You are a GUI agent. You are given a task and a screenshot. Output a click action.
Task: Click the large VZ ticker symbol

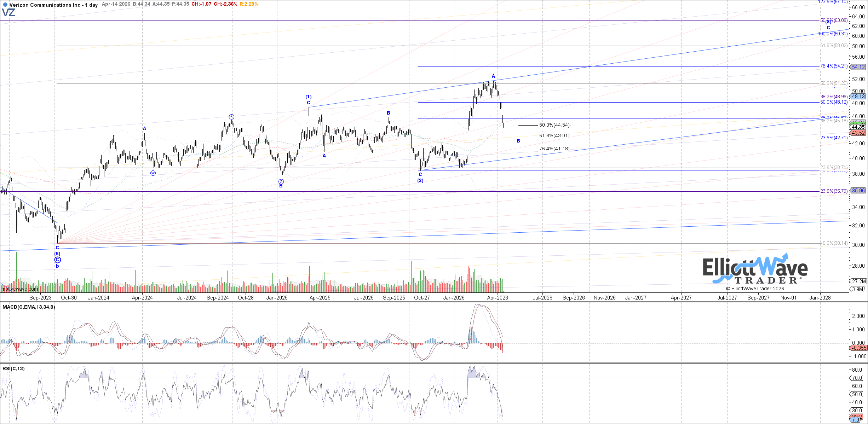tap(8, 13)
